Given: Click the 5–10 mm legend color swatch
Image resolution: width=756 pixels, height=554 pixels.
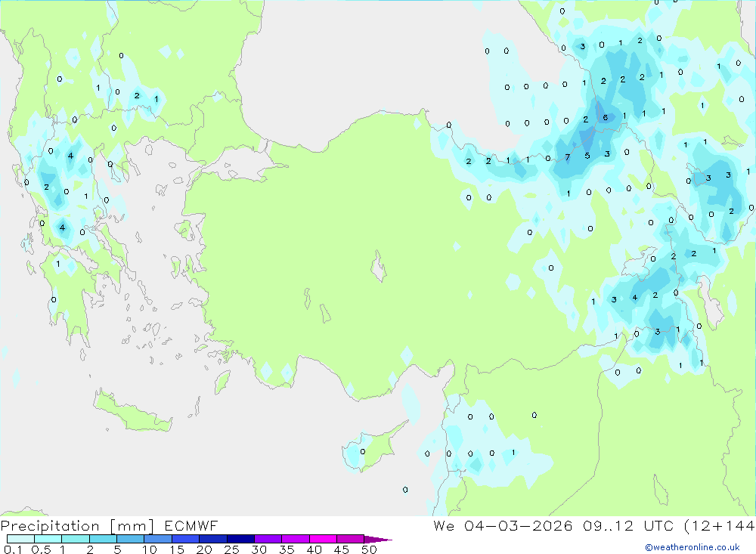Looking at the screenshot, I should 131,539.
